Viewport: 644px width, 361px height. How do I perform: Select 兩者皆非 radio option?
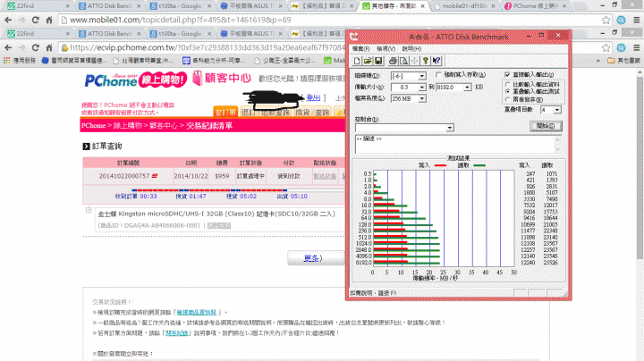[508, 99]
